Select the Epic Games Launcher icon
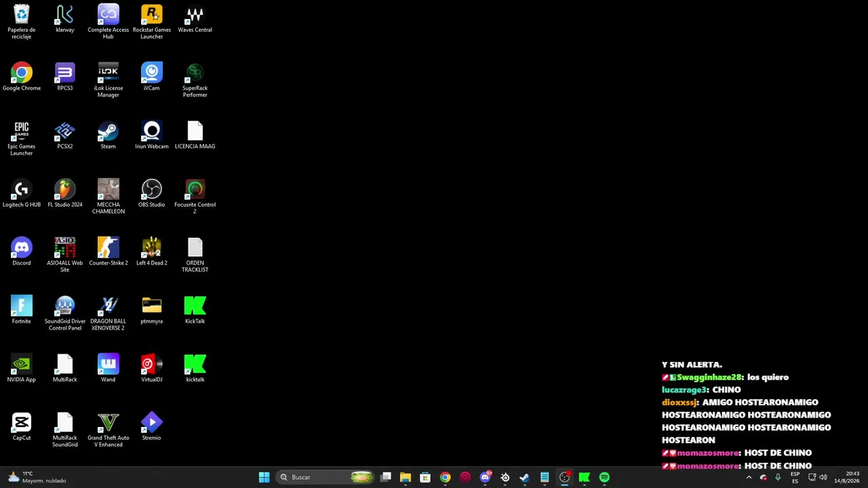Image resolution: width=868 pixels, height=488 pixels. coord(22,139)
